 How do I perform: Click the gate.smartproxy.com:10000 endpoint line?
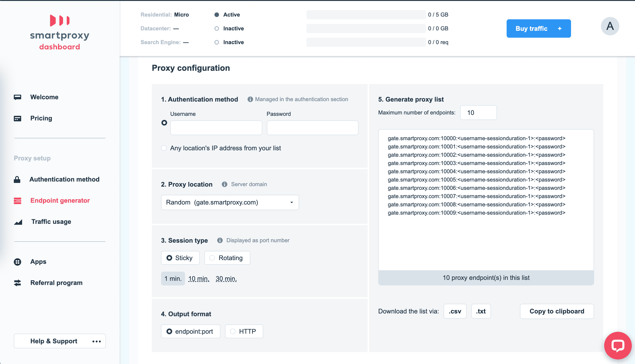(x=476, y=138)
